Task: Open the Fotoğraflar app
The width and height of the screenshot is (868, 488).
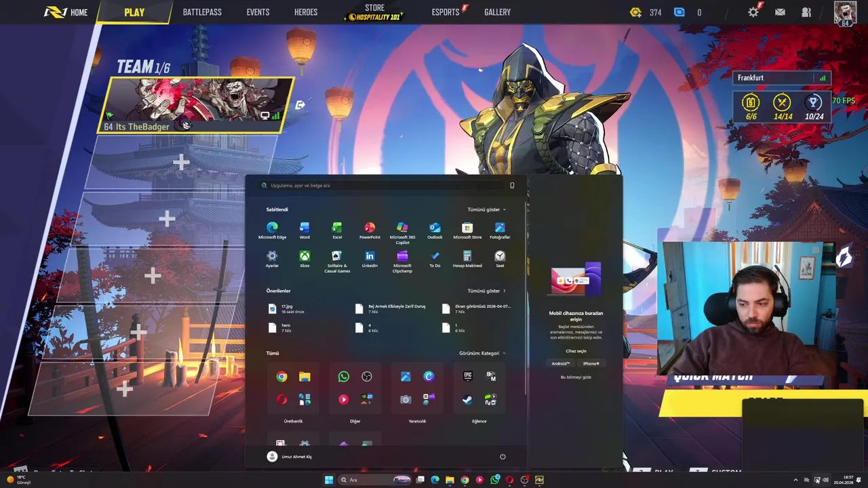Action: coord(500,230)
